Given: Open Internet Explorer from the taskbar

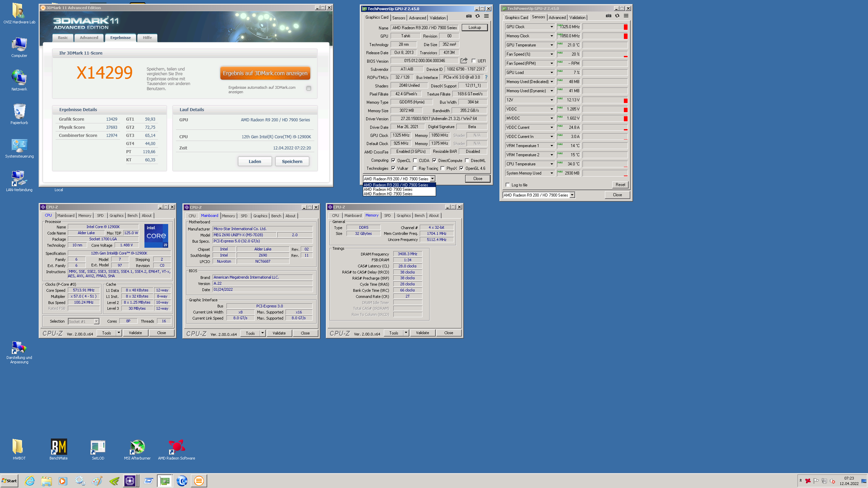Looking at the screenshot, I should click(x=29, y=481).
